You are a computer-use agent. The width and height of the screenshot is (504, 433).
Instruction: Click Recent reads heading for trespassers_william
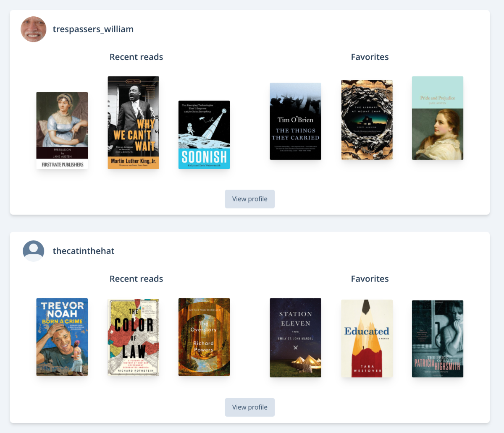click(x=136, y=57)
